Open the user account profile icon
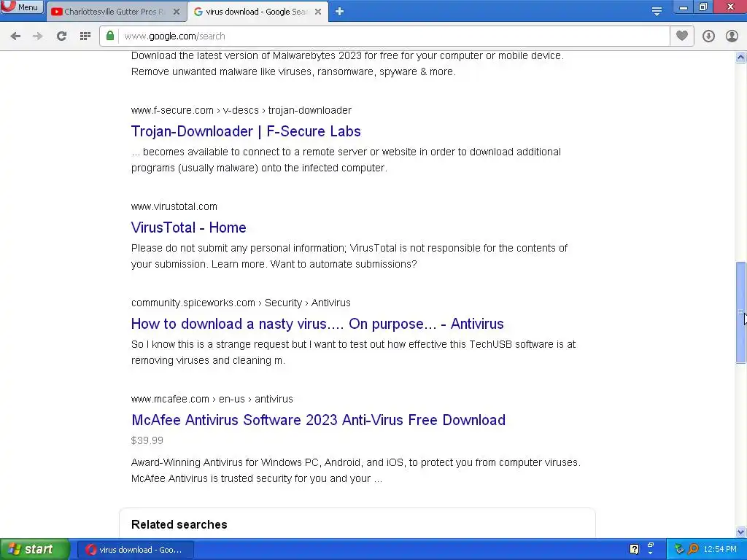This screenshot has height=560, width=747. [732, 36]
